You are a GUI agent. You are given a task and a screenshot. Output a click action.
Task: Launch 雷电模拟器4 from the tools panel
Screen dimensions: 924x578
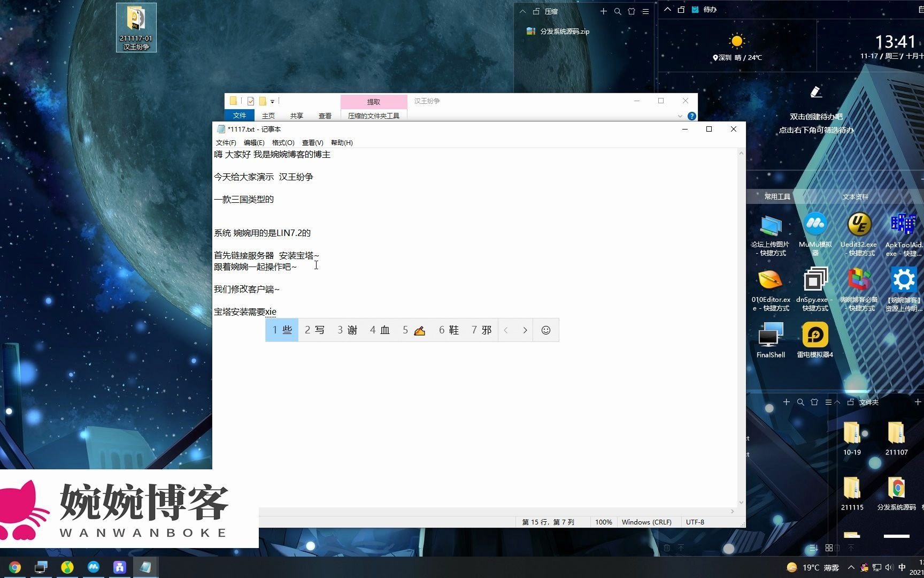point(815,340)
